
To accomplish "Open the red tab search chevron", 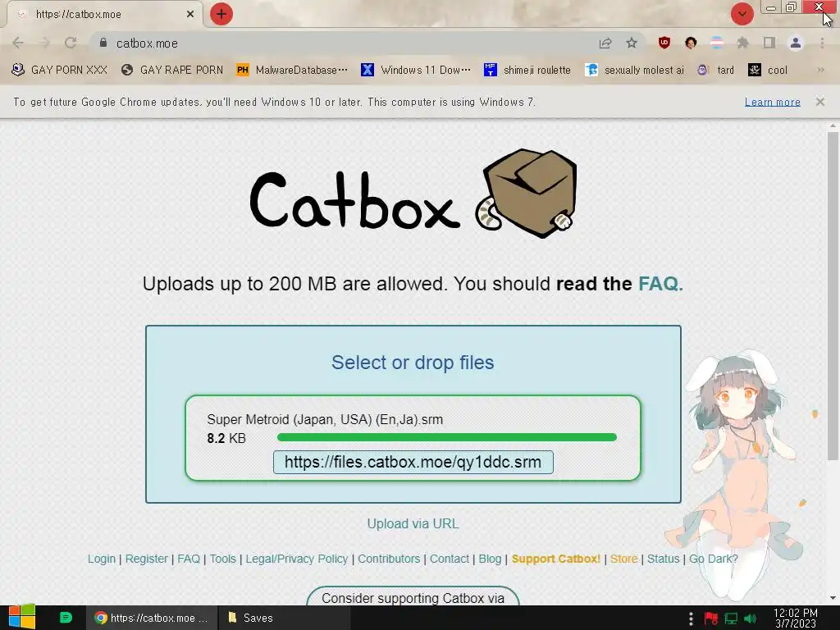I will point(742,14).
